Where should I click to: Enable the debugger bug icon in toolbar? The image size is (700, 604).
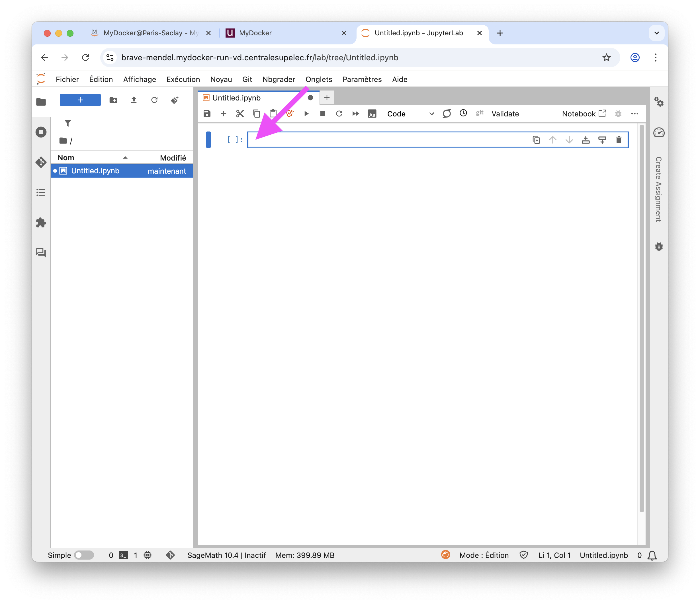point(618,114)
